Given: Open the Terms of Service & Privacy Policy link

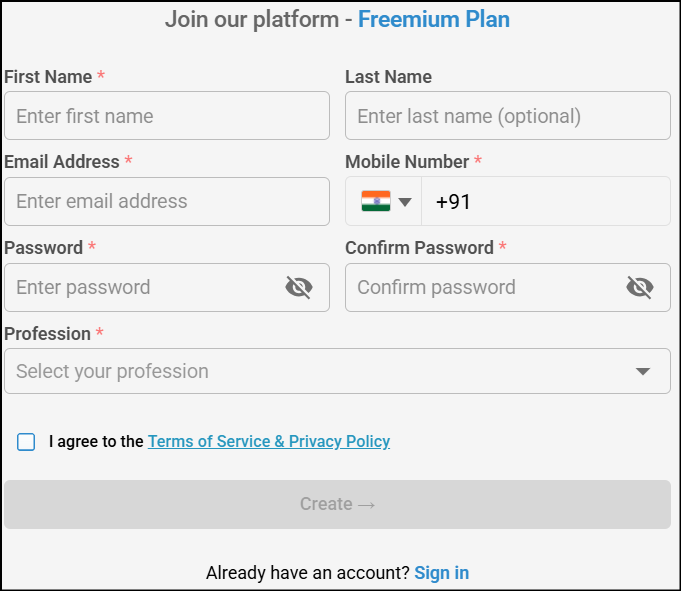Looking at the screenshot, I should pos(269,441).
